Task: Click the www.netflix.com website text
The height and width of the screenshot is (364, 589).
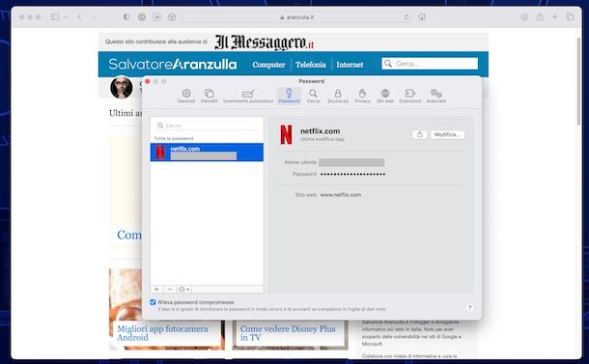Action: point(341,195)
